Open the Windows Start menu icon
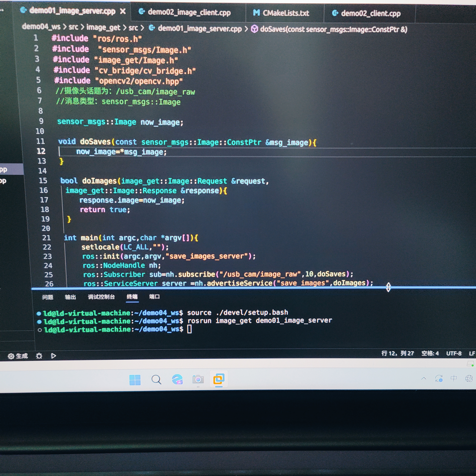This screenshot has height=476, width=476. (x=135, y=380)
